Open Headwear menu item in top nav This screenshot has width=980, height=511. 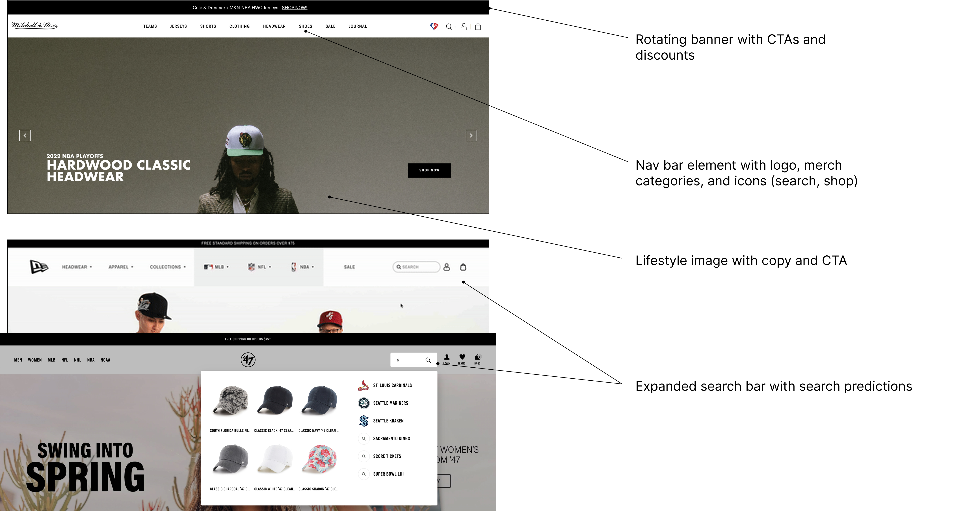pyautogui.click(x=274, y=26)
